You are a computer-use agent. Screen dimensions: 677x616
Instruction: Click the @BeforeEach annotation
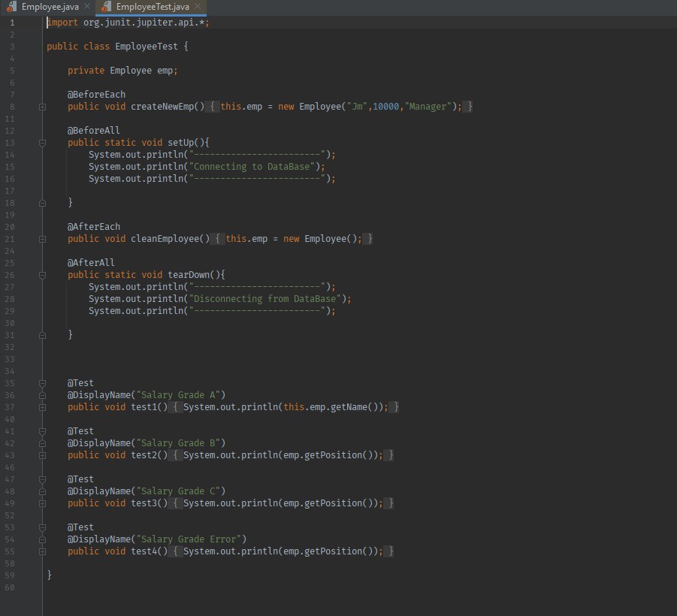pos(96,95)
